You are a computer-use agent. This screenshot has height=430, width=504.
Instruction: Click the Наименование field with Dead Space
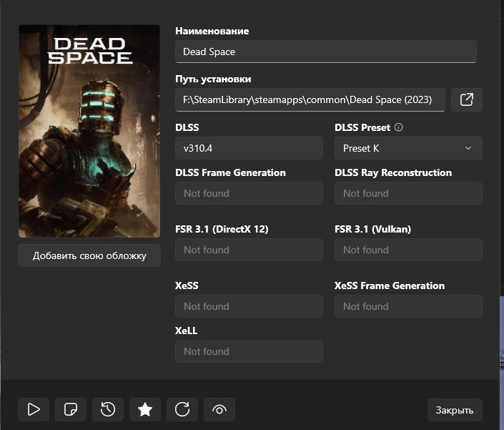point(326,52)
